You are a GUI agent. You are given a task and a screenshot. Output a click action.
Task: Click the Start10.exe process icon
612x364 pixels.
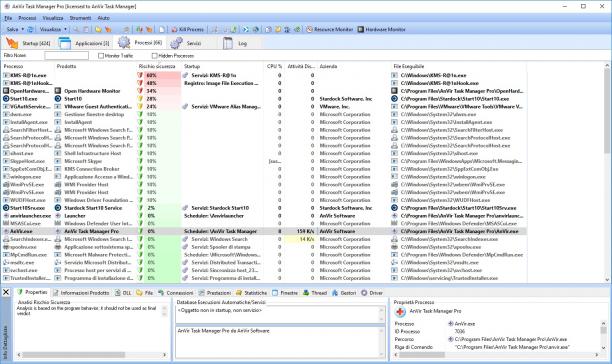tap(6, 99)
